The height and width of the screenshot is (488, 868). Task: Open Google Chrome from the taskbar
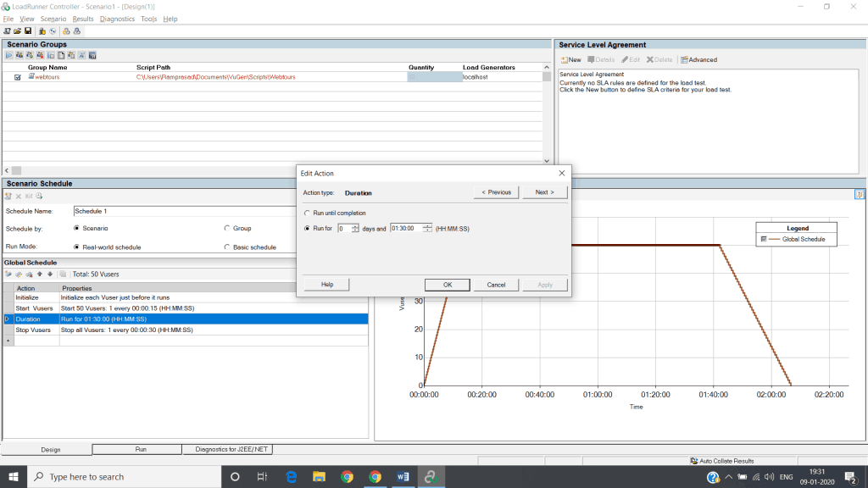click(347, 476)
